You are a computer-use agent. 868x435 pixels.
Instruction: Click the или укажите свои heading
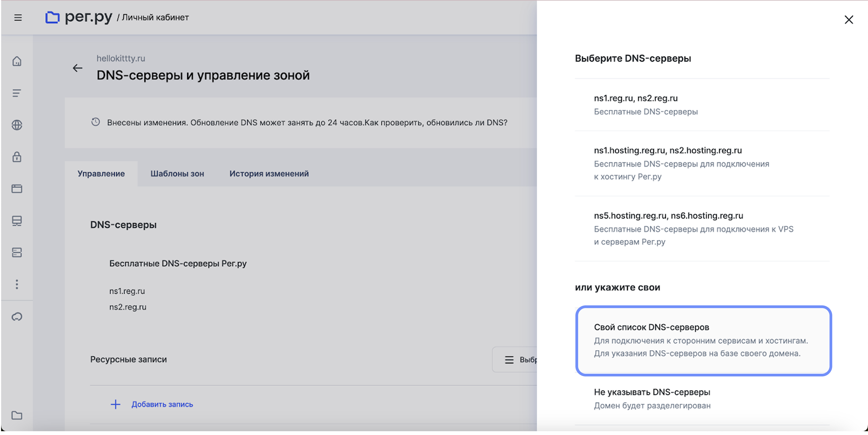(617, 287)
